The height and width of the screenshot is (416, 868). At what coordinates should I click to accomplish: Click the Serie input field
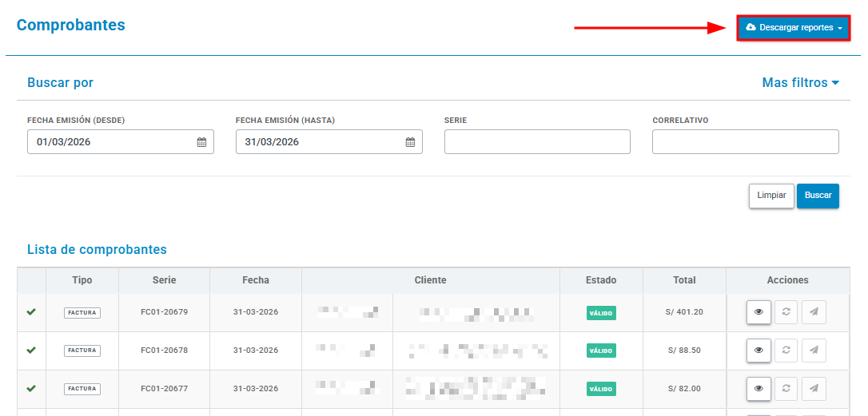click(537, 141)
